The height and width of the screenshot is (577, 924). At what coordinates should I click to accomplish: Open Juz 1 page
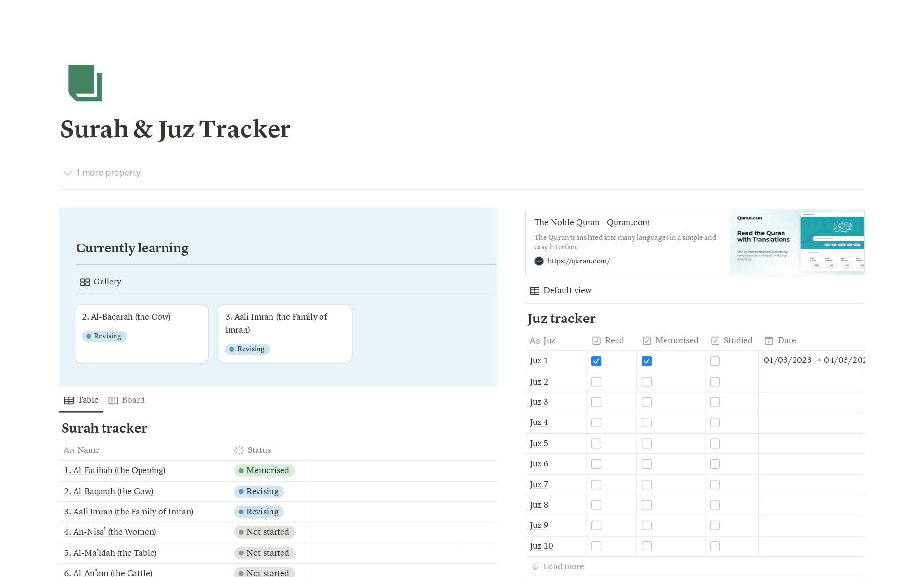tap(539, 361)
